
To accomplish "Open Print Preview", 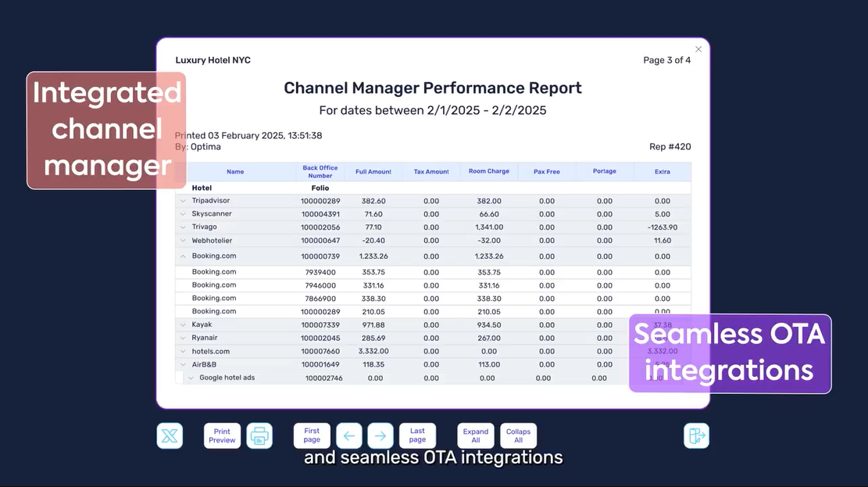I will click(222, 435).
